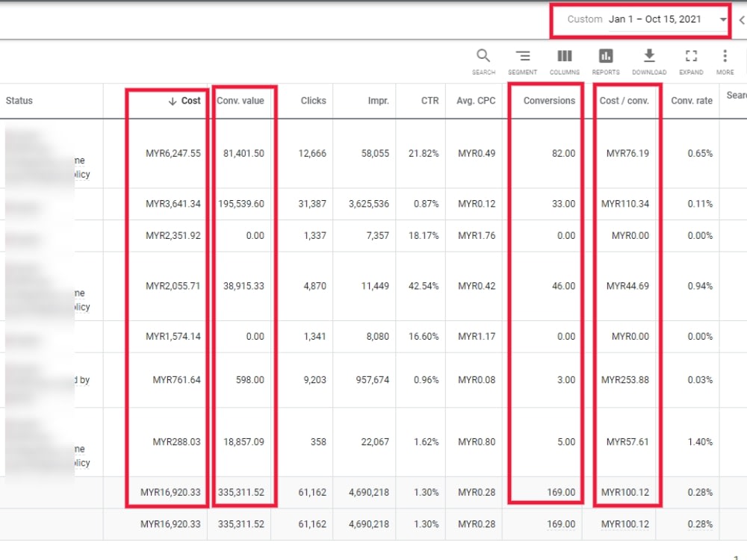
Task: Click conversion rate 0.94%
Action: pyautogui.click(x=700, y=286)
